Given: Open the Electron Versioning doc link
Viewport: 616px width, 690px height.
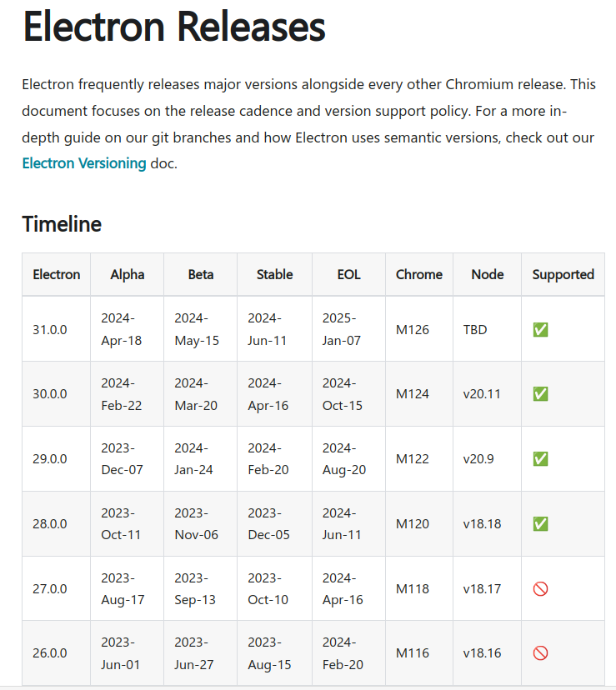Looking at the screenshot, I should (x=84, y=163).
